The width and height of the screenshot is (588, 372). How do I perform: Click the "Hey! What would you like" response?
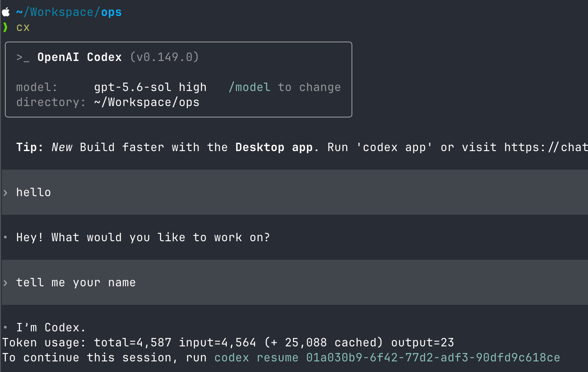[x=143, y=237]
